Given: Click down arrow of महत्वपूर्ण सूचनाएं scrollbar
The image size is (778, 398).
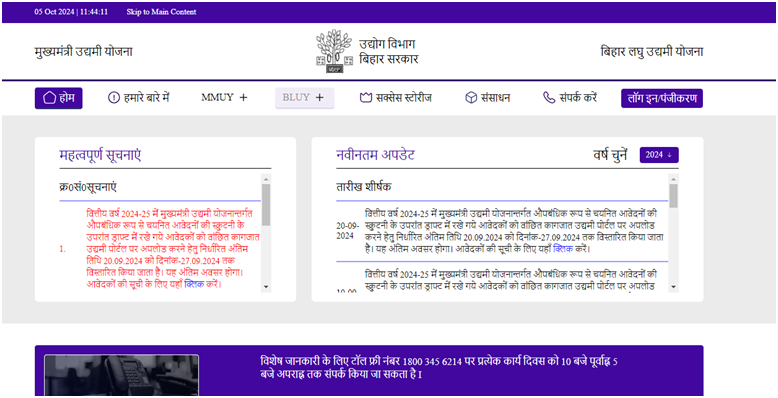Looking at the screenshot, I should [x=266, y=287].
